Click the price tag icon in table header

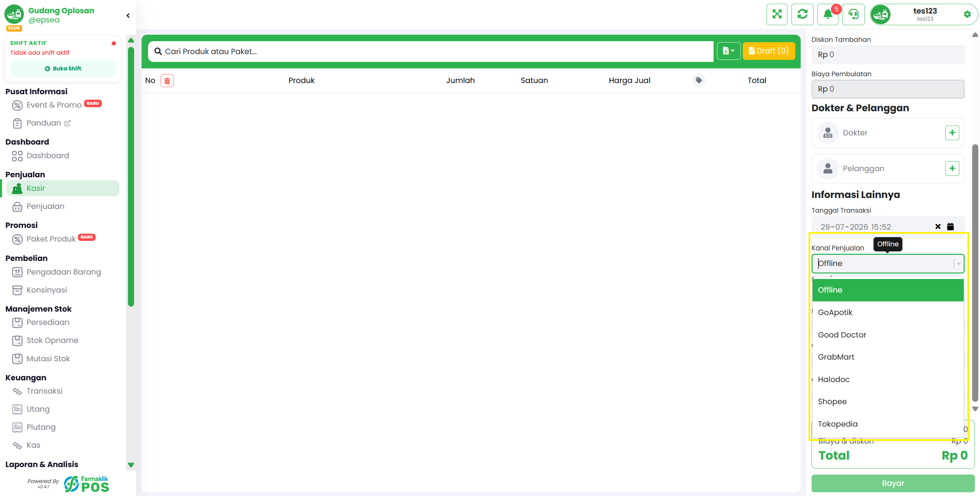click(x=699, y=80)
